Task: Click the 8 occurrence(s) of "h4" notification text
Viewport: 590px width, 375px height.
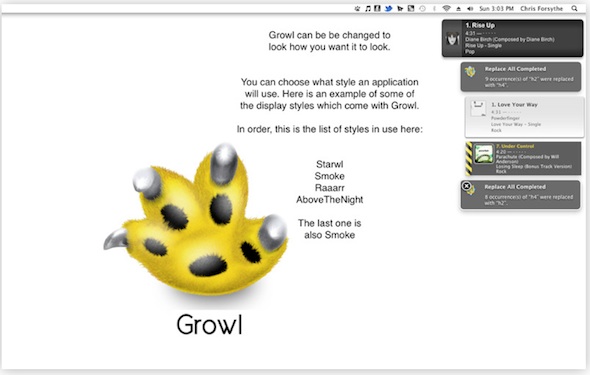Action: 528,200
